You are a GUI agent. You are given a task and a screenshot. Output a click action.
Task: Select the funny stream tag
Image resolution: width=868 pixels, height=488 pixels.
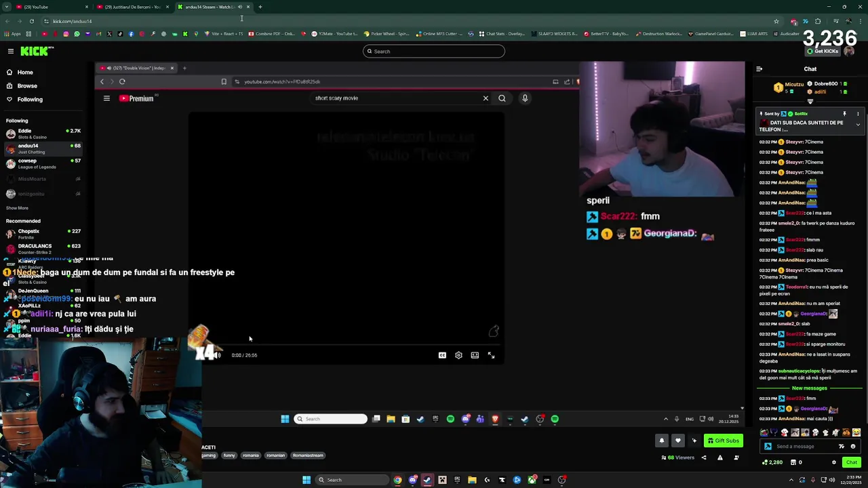(229, 455)
